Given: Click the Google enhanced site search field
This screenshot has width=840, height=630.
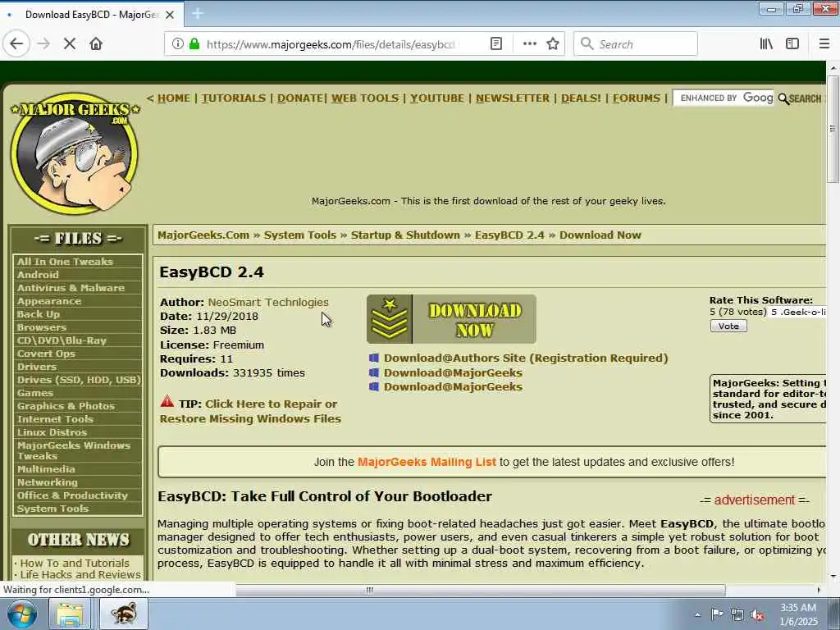Looking at the screenshot, I should click(724, 98).
